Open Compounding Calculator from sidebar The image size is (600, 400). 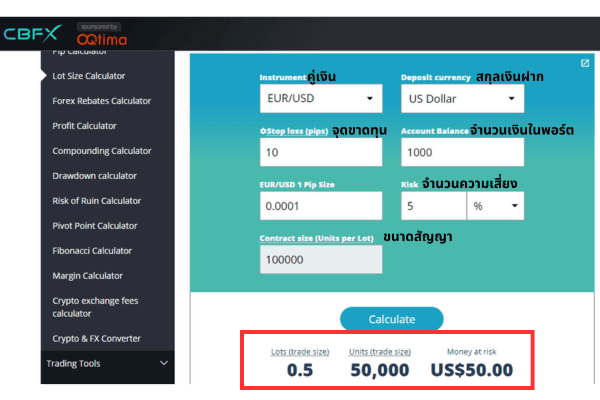pyautogui.click(x=102, y=151)
